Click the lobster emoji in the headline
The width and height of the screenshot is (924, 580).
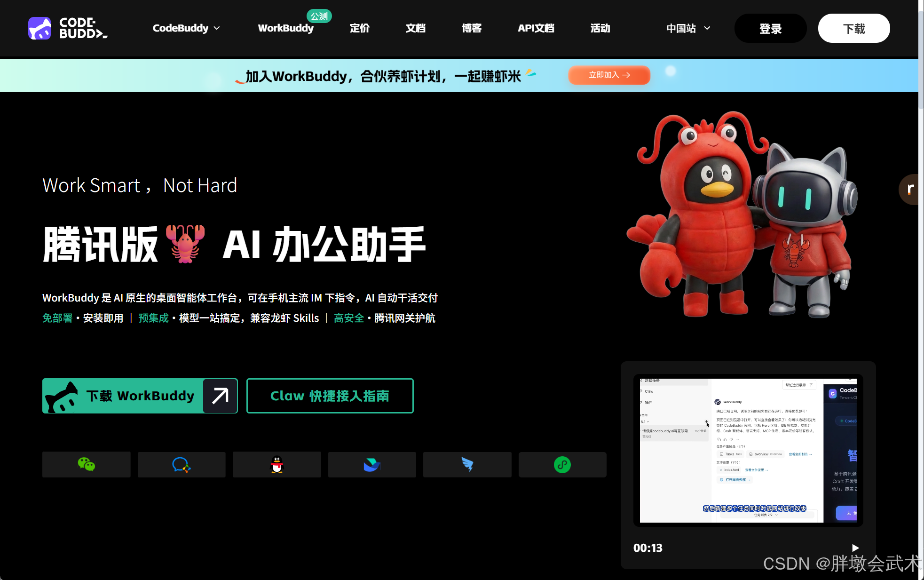tap(185, 243)
